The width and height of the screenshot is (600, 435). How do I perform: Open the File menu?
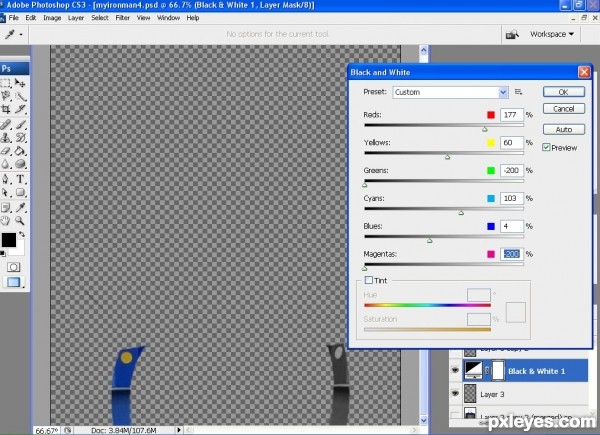tap(14, 18)
